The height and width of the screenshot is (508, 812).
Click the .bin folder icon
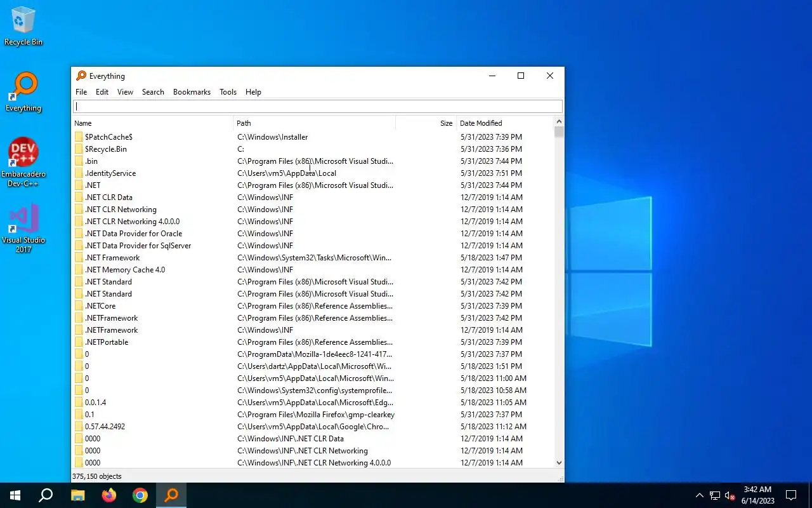coord(79,161)
